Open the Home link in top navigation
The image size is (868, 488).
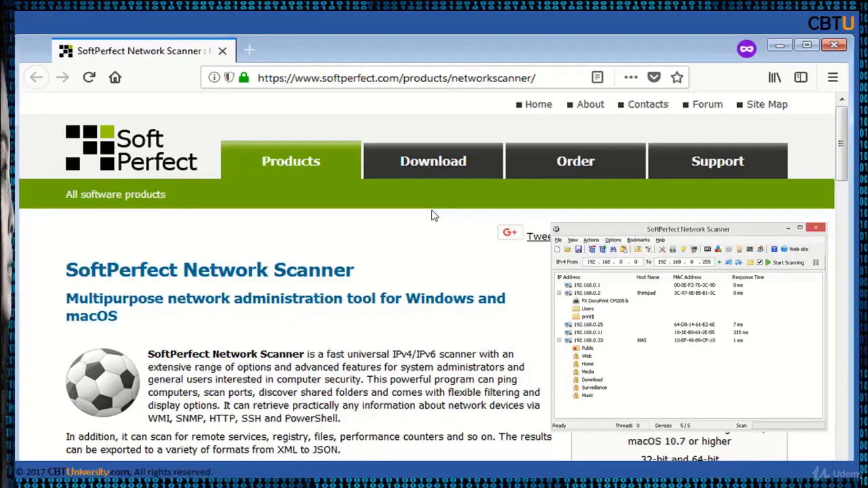pyautogui.click(x=538, y=104)
